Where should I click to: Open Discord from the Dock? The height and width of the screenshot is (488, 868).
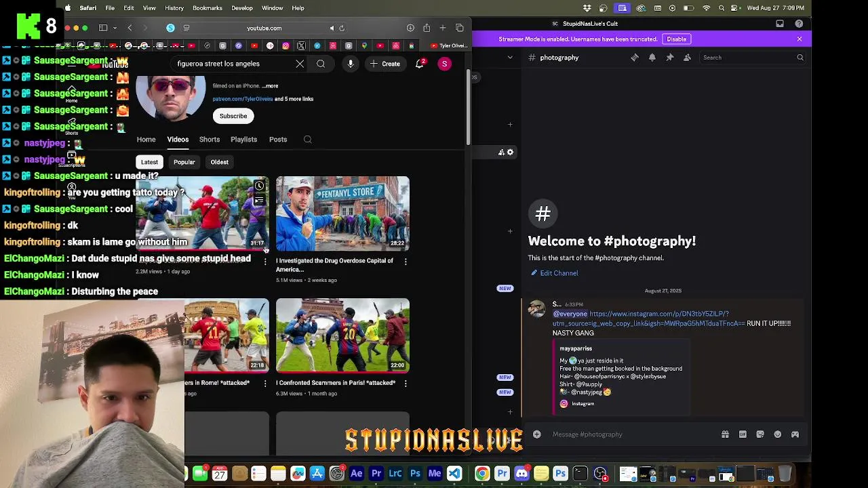(x=521, y=474)
